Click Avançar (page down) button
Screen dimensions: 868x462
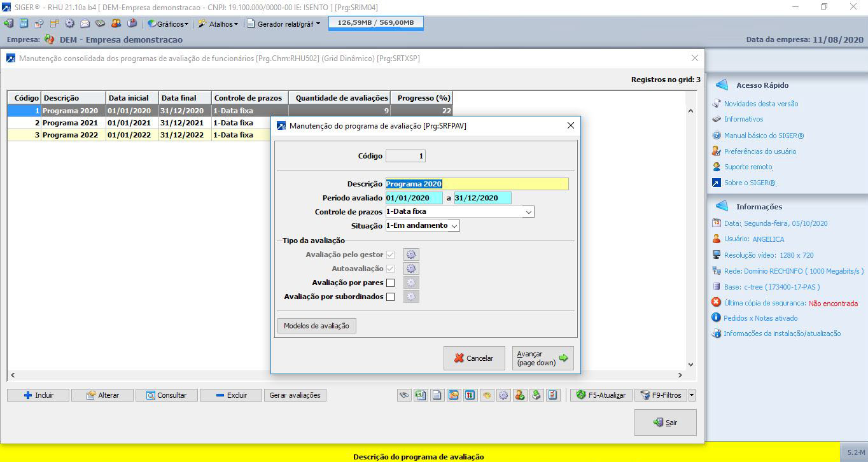coord(543,358)
